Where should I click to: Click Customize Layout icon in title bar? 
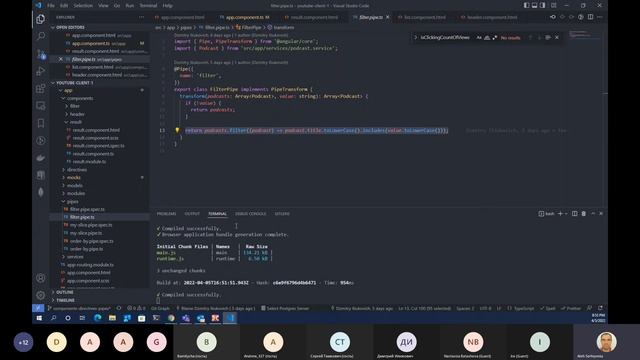[553, 5]
